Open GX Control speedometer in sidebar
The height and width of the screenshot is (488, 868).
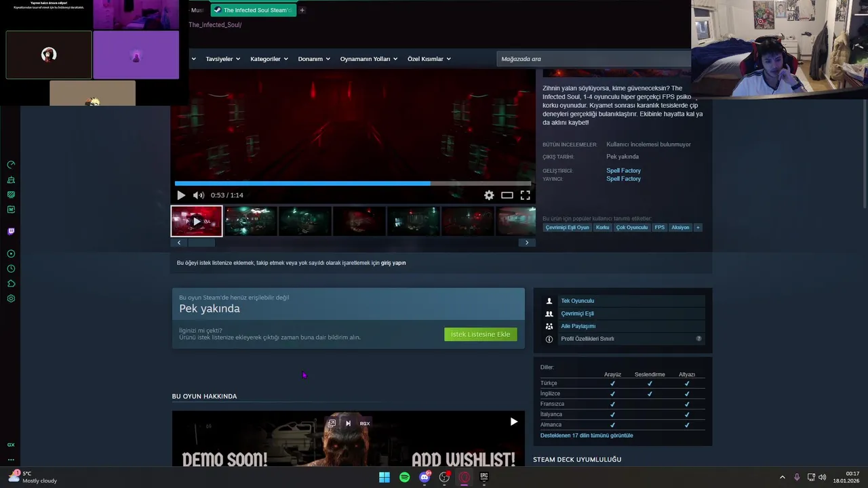[x=11, y=165]
